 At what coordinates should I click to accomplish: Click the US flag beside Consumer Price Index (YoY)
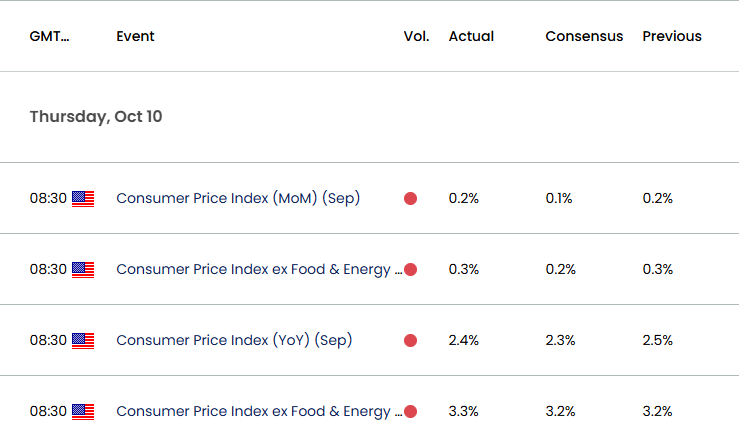(x=83, y=341)
